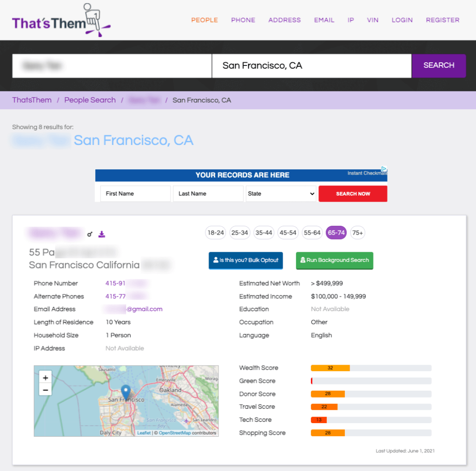The image size is (476, 471).
Task: Click the Travel Score bar showing 22
Action: tap(324, 407)
